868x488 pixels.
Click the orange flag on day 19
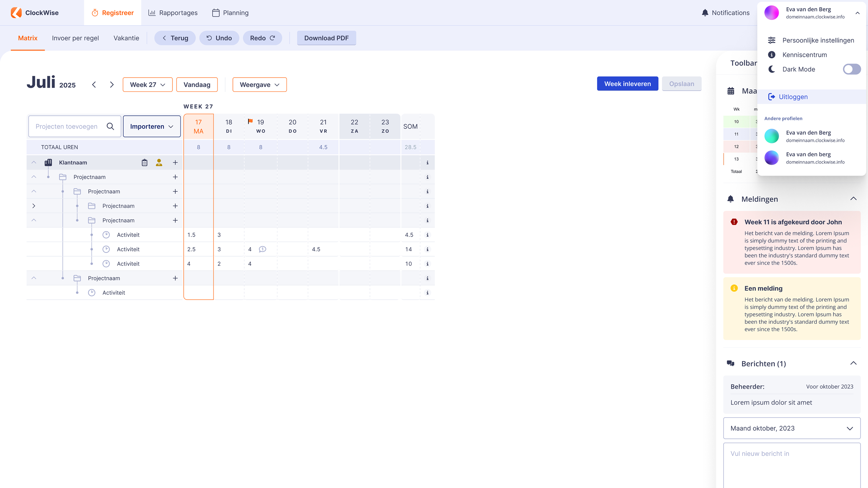click(250, 121)
